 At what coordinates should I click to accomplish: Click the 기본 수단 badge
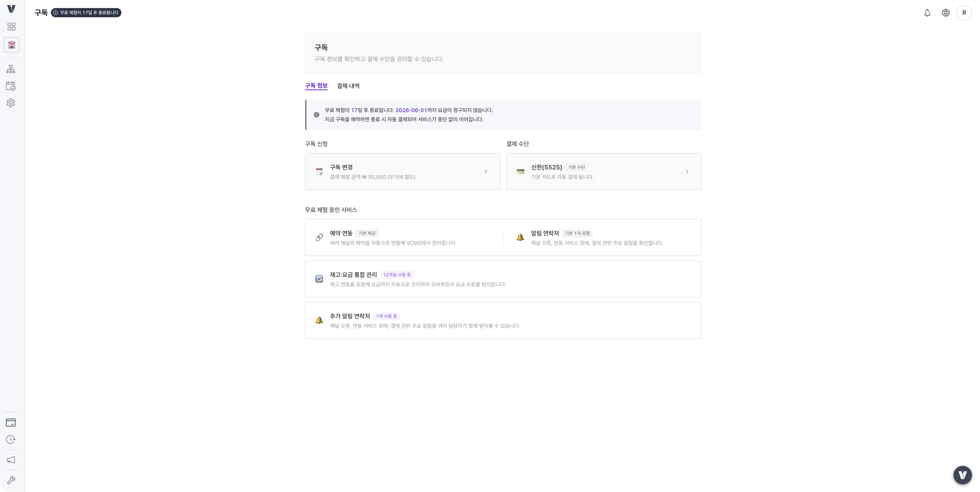pyautogui.click(x=576, y=167)
